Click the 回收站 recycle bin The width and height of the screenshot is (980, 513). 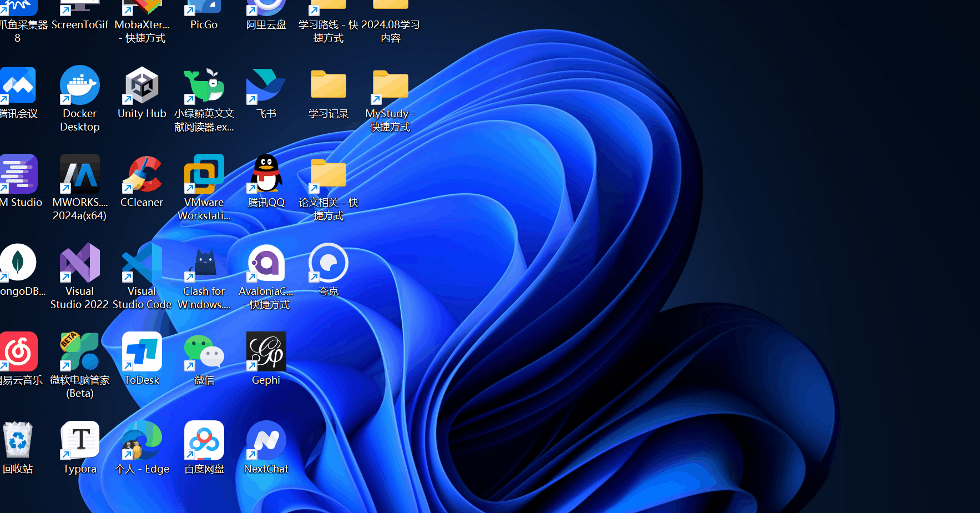tap(18, 440)
